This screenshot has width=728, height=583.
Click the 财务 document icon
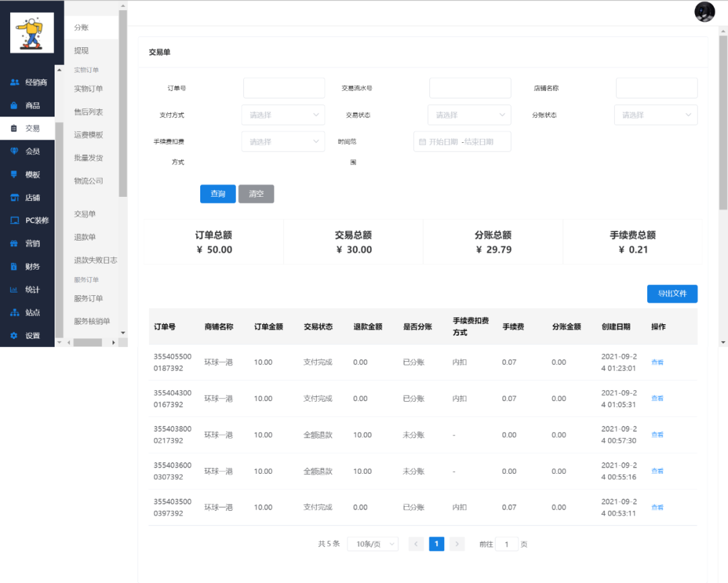(x=14, y=266)
